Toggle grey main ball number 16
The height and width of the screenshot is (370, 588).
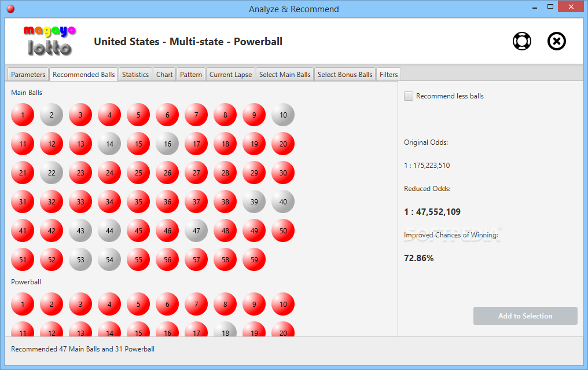tap(167, 144)
